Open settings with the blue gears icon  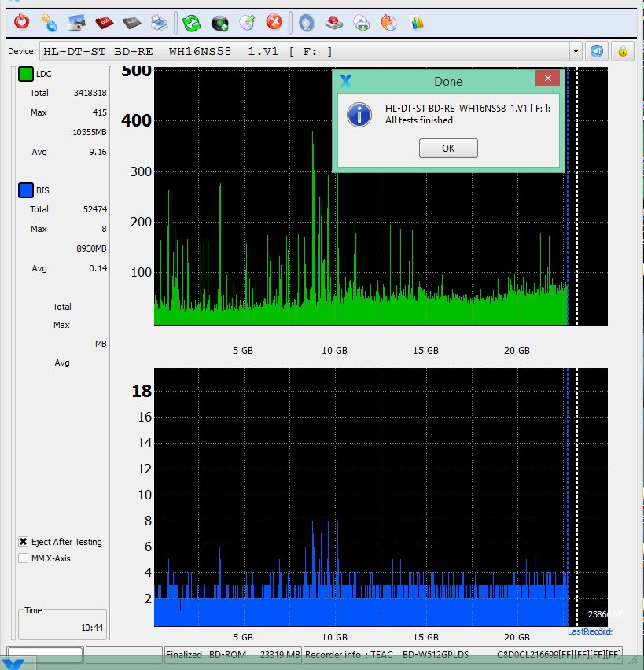point(49,23)
